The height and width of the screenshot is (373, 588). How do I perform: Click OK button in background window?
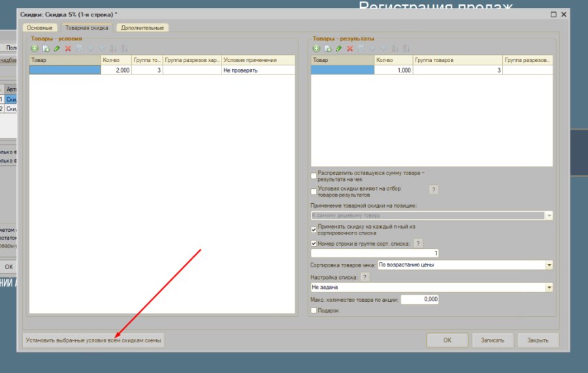point(8,267)
